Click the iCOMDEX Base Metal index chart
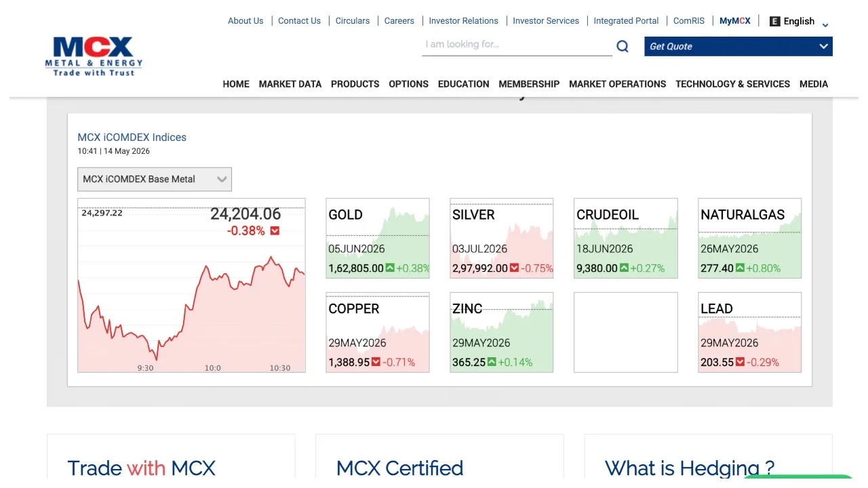The height and width of the screenshot is (488, 868). 191,285
